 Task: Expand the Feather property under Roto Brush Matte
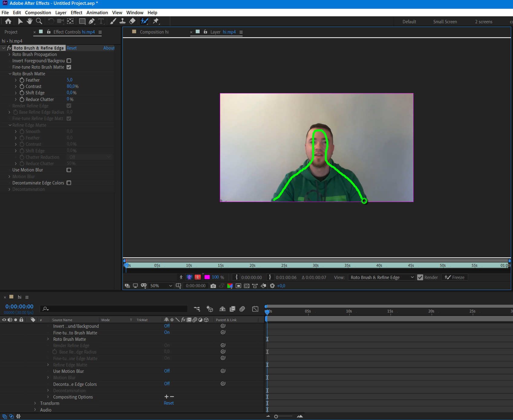click(16, 80)
